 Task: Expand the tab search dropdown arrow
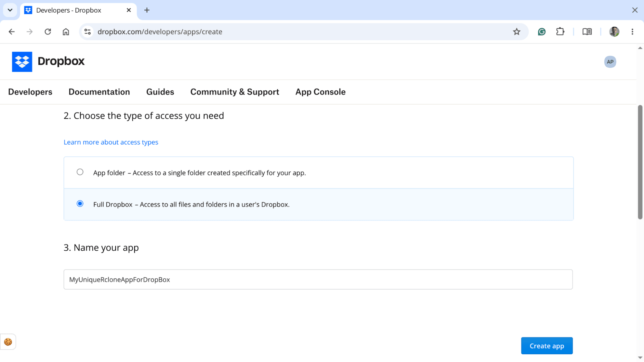point(10,10)
